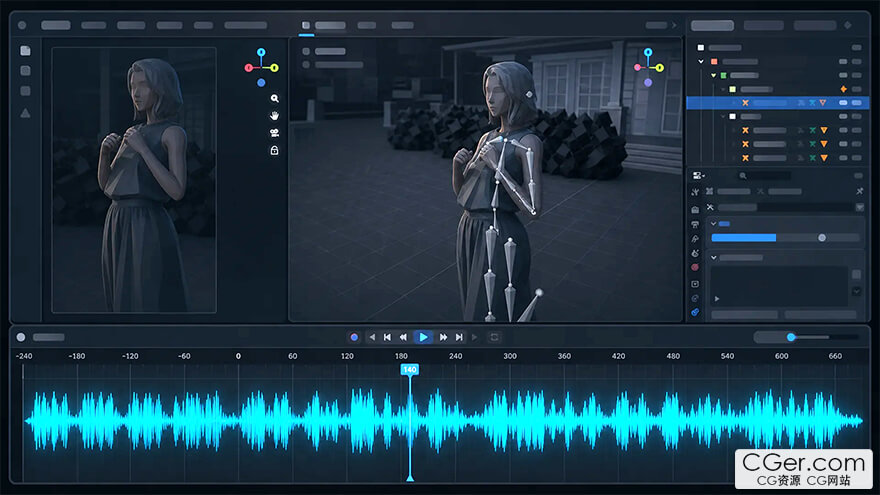Toggle first visibility pill on red-square outliner row

point(843,62)
